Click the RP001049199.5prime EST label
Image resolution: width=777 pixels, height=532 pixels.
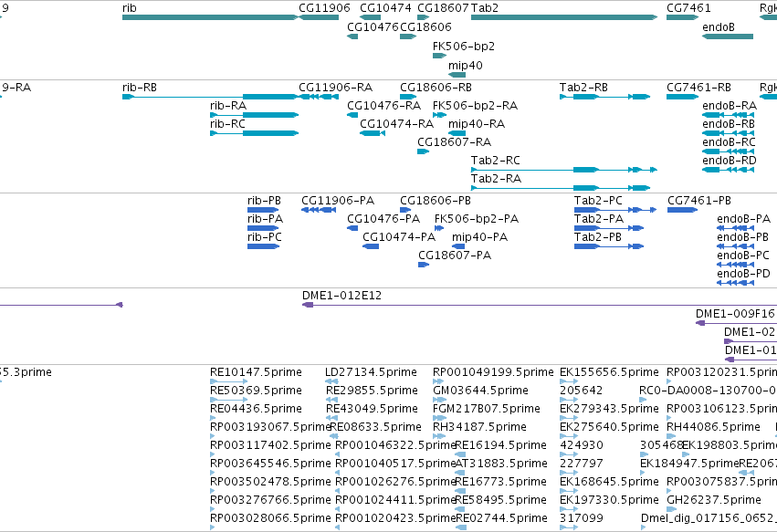[x=493, y=372]
